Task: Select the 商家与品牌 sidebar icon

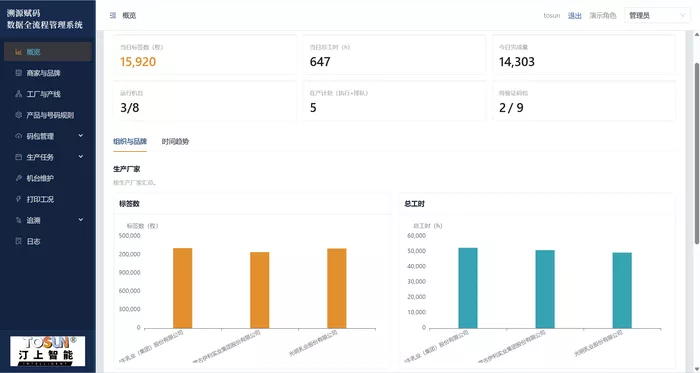Action: 18,73
